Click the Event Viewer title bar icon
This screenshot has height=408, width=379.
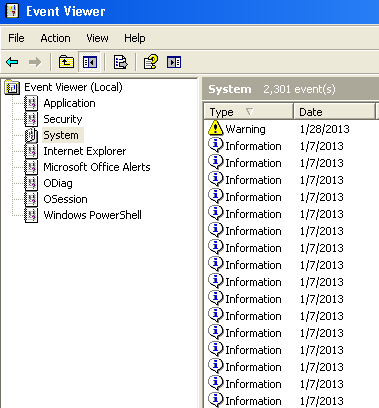12,11
